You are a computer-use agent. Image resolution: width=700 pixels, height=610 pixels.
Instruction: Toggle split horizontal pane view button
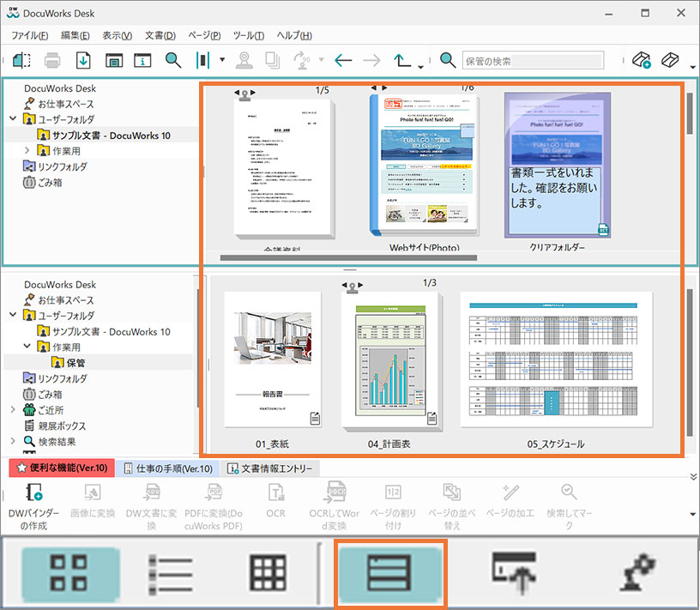(x=389, y=573)
